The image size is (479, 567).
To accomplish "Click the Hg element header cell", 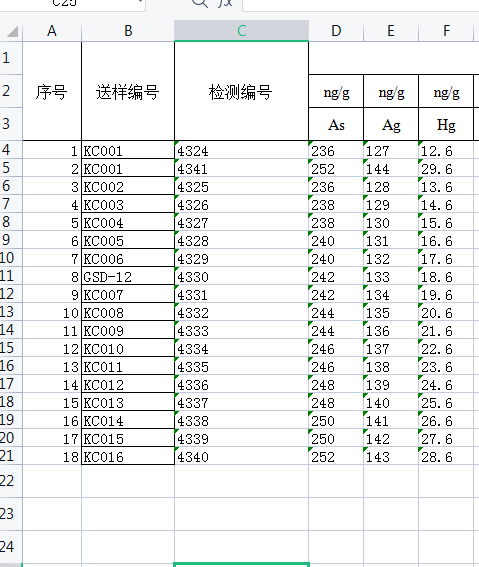I will pos(446,124).
